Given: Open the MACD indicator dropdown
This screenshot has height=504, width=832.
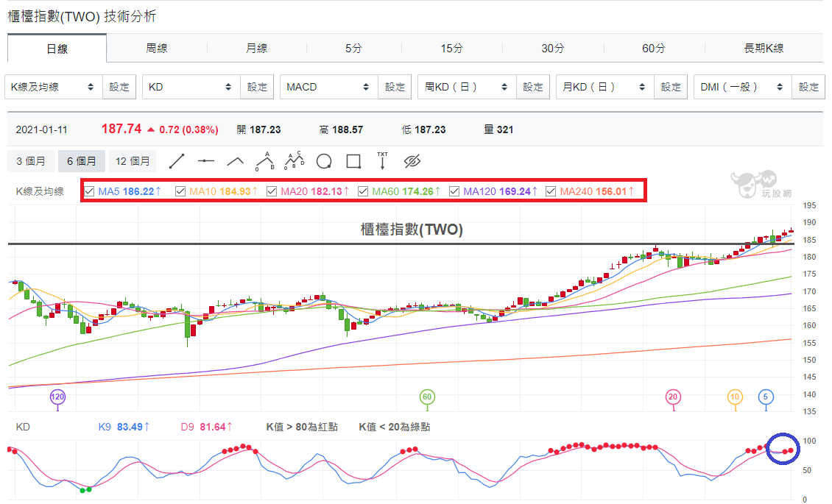Looking at the screenshot, I should (x=329, y=87).
